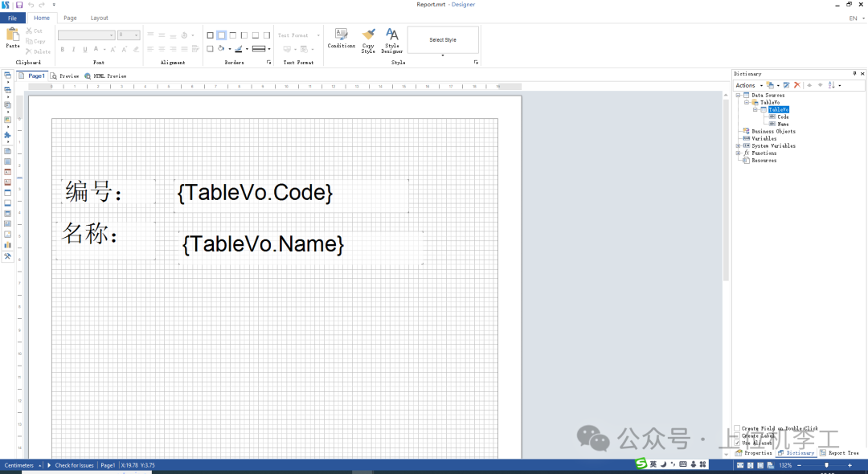The width and height of the screenshot is (868, 474).
Task: Click Check for Issues in status bar
Action: [x=74, y=465]
